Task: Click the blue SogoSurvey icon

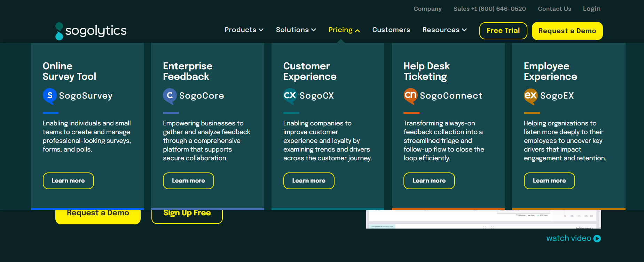Action: coord(50,96)
